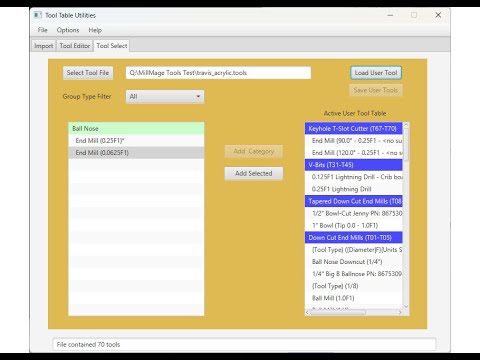The width and height of the screenshot is (480, 360).
Task: Open the Help menu
Action: 95,30
